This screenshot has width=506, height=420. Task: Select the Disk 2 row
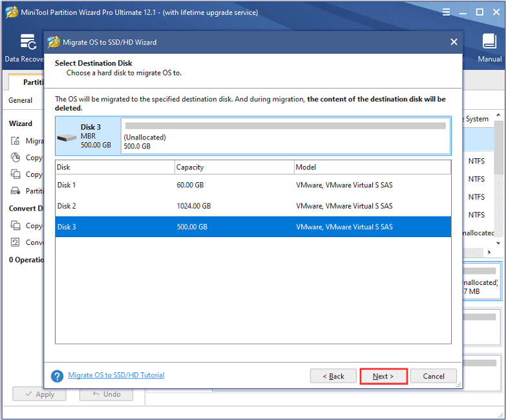pyautogui.click(x=253, y=206)
